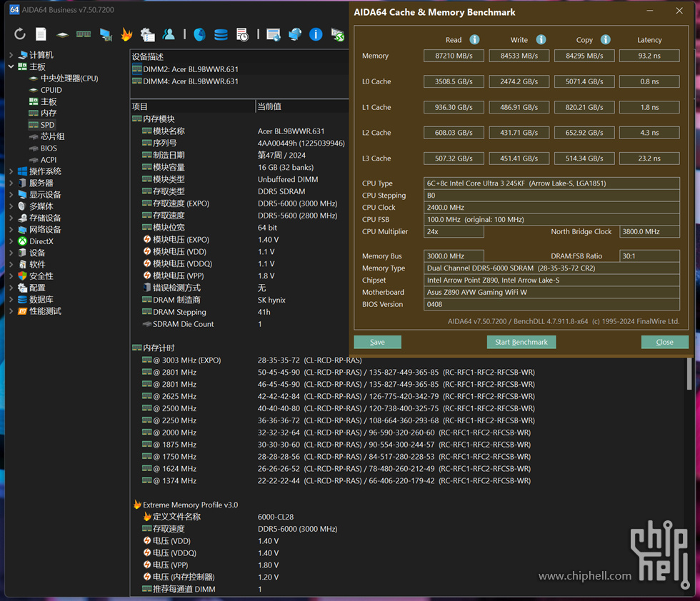
Task: Click the Memory Read value 87210 MB/s
Action: (454, 56)
